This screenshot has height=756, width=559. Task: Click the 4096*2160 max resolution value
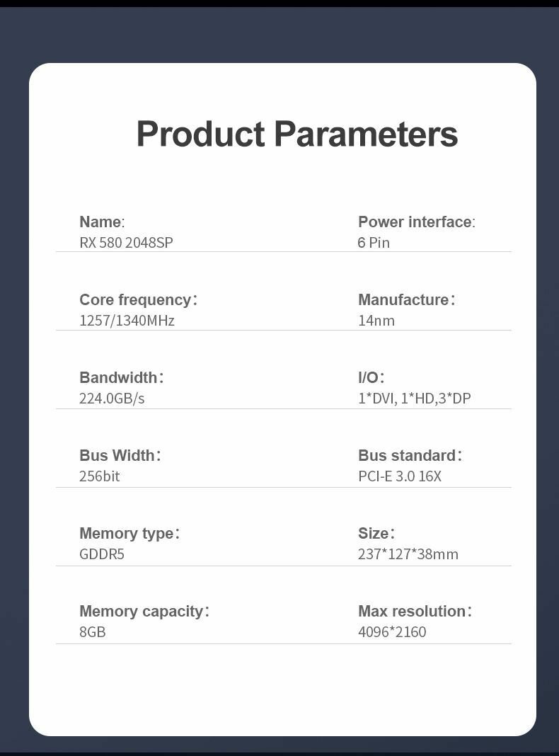[x=392, y=632]
